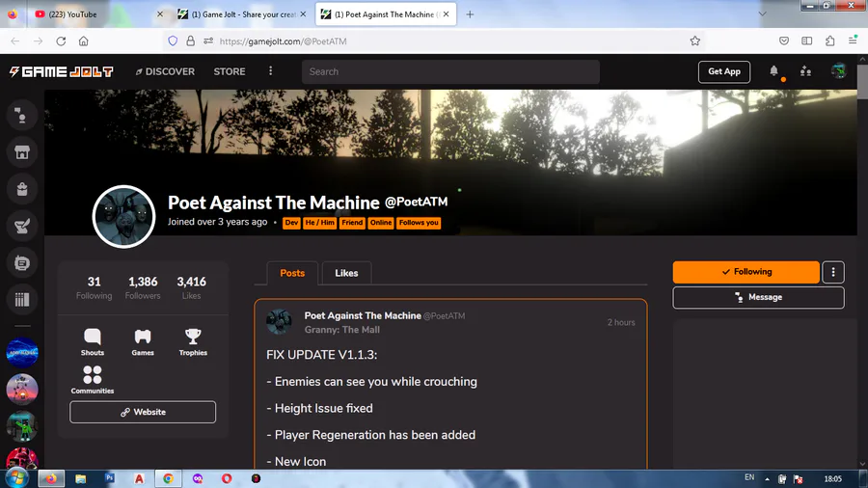Save page to Pocket icon
868x488 pixels.
(x=784, y=41)
